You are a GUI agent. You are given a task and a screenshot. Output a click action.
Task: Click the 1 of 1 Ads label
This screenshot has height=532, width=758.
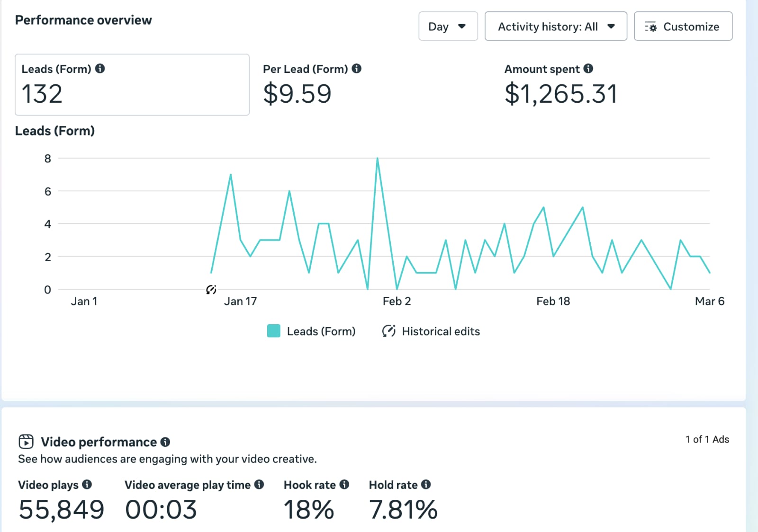(707, 439)
